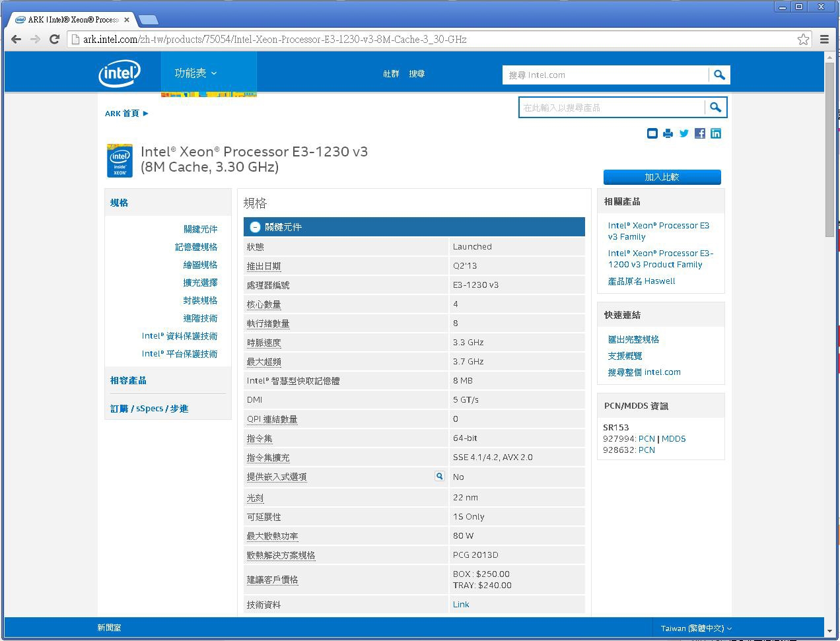This screenshot has height=641, width=840.
Task: Open 產品原名 Haswell link
Action: point(641,281)
